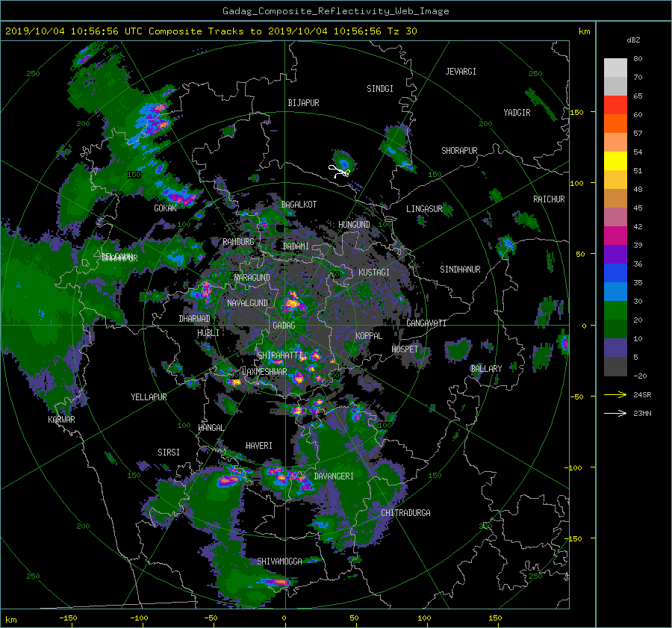Select the yellow swatch between 54 and 51 dBZ
This screenshot has height=628, width=672.
point(615,161)
